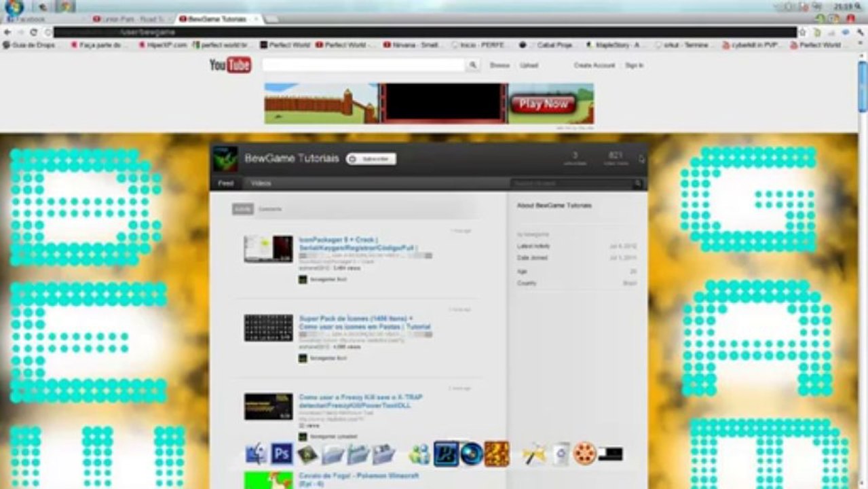Open the pickaxe tools icon in the dock

pos(534,454)
